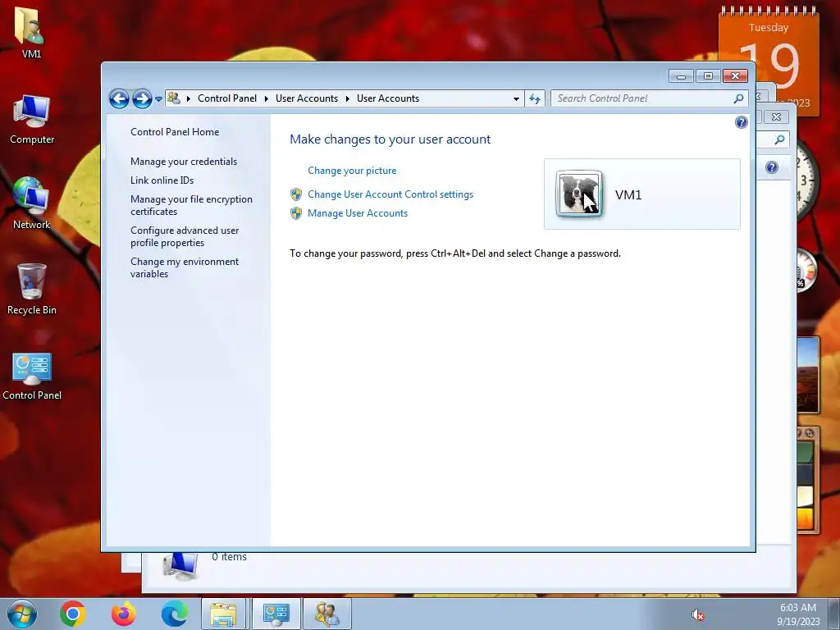This screenshot has width=840, height=630.
Task: Select the Computer desktop icon
Action: [x=32, y=120]
